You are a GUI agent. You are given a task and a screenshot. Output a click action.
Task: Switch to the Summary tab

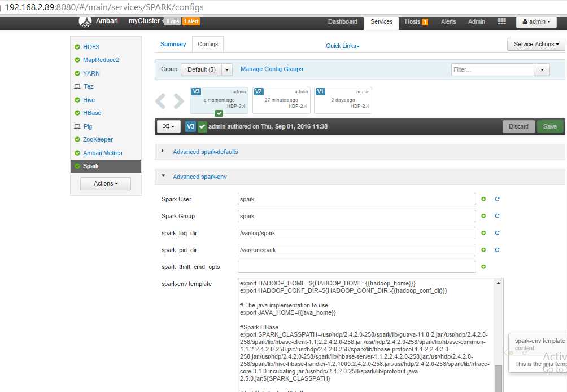tap(173, 44)
